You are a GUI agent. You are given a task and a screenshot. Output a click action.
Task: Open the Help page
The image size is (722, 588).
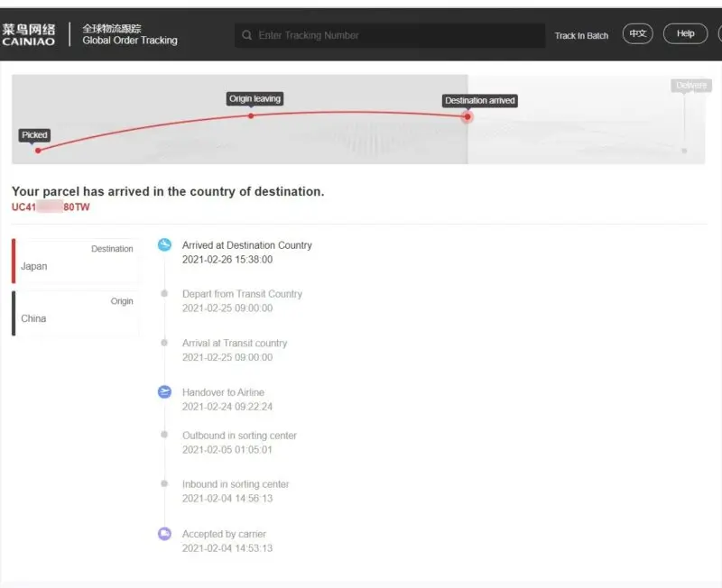click(x=685, y=34)
